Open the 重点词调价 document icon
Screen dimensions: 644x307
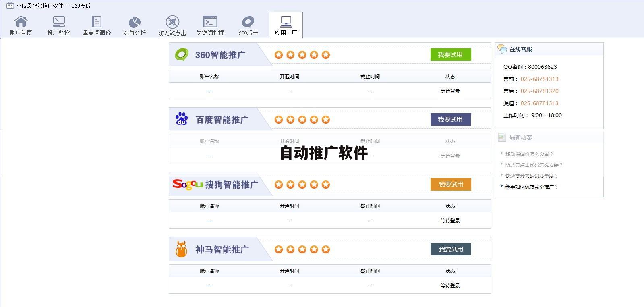[97, 21]
